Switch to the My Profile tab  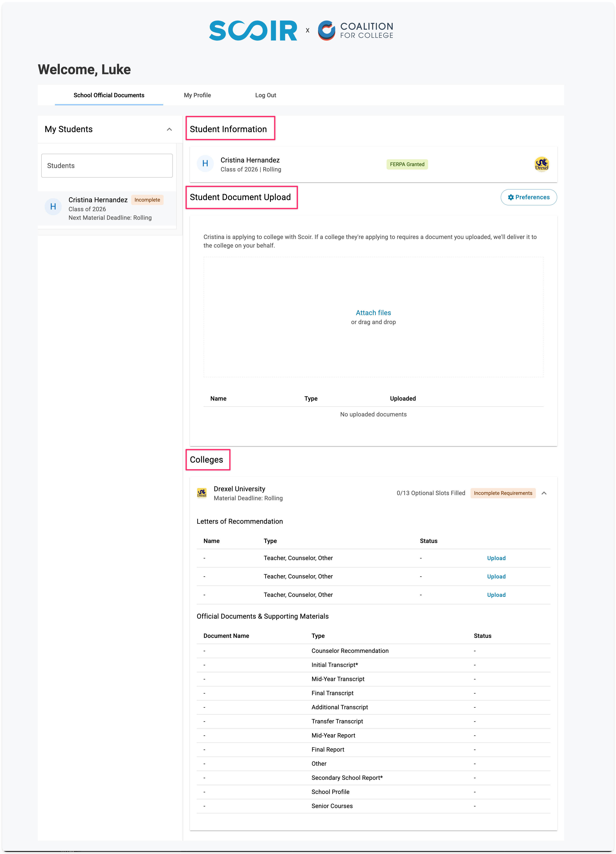click(197, 95)
